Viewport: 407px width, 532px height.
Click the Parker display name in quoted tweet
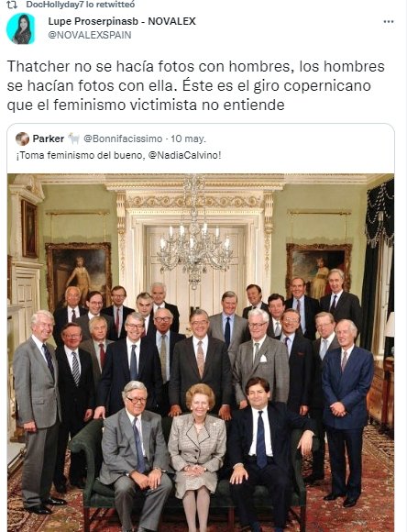click(x=49, y=139)
